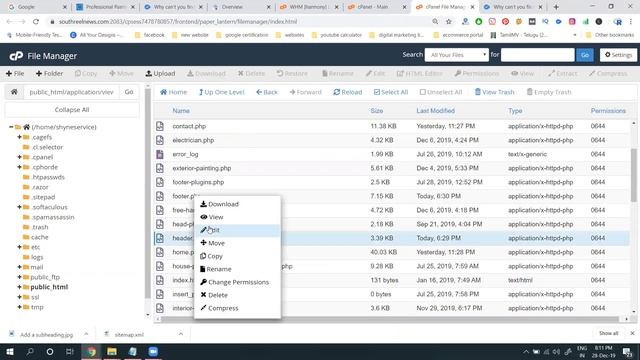Click the search text input field

pyautogui.click(x=538, y=55)
